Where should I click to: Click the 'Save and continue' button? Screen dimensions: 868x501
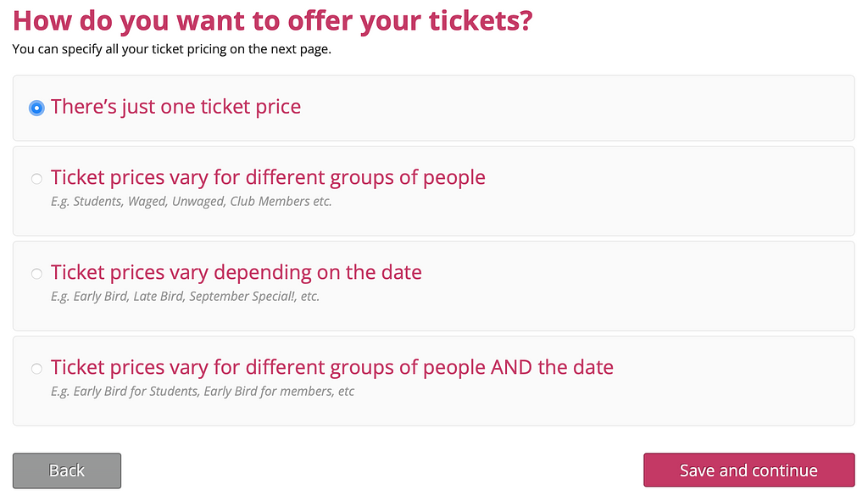(x=748, y=470)
